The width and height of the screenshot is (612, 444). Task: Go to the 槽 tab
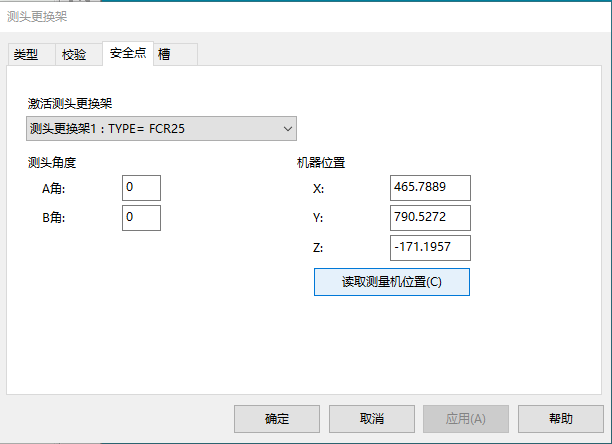(165, 55)
